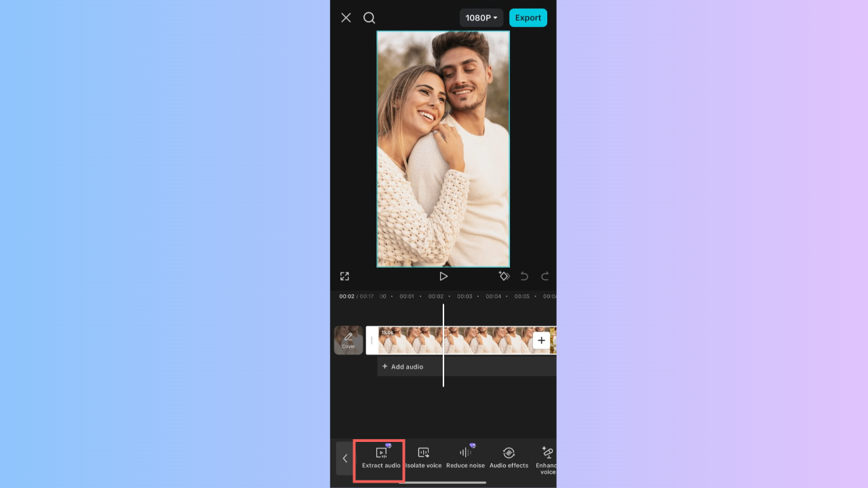Redo the last edit
The image size is (868, 488).
tap(545, 276)
